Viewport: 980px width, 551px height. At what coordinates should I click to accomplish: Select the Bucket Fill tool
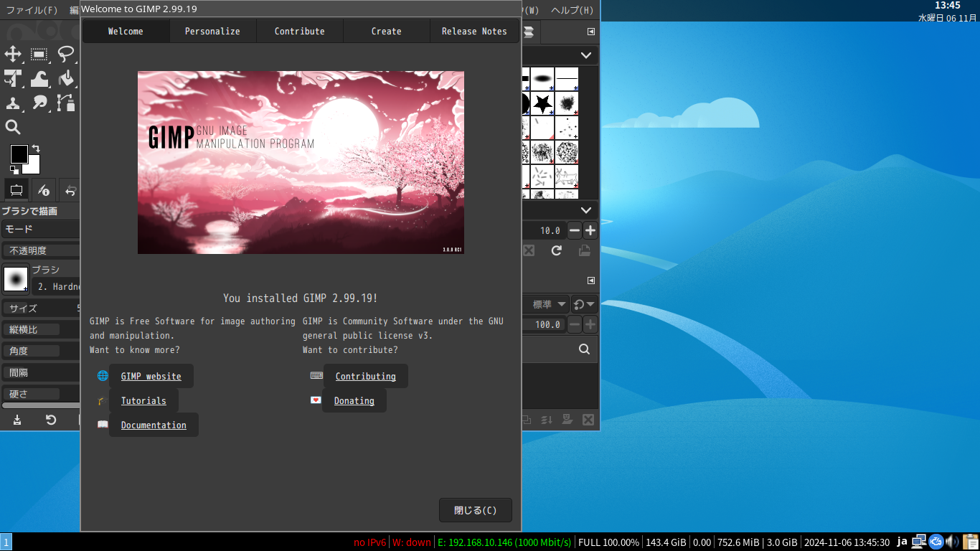click(x=66, y=79)
